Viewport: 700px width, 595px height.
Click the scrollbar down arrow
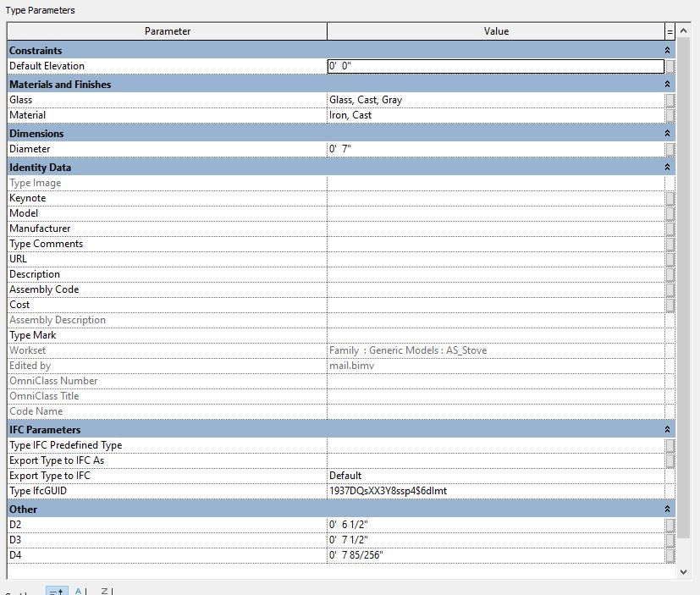[684, 572]
